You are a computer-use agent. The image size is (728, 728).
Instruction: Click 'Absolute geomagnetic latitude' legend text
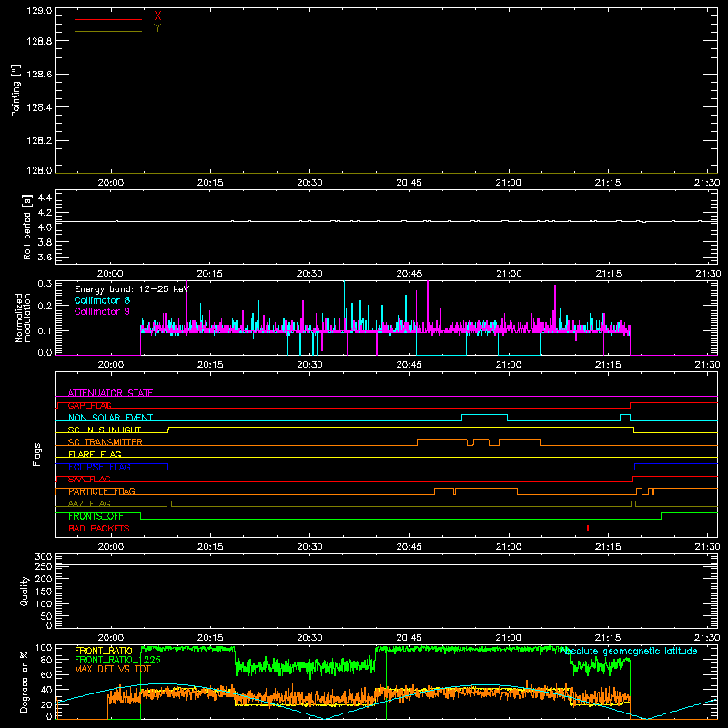pos(629,652)
